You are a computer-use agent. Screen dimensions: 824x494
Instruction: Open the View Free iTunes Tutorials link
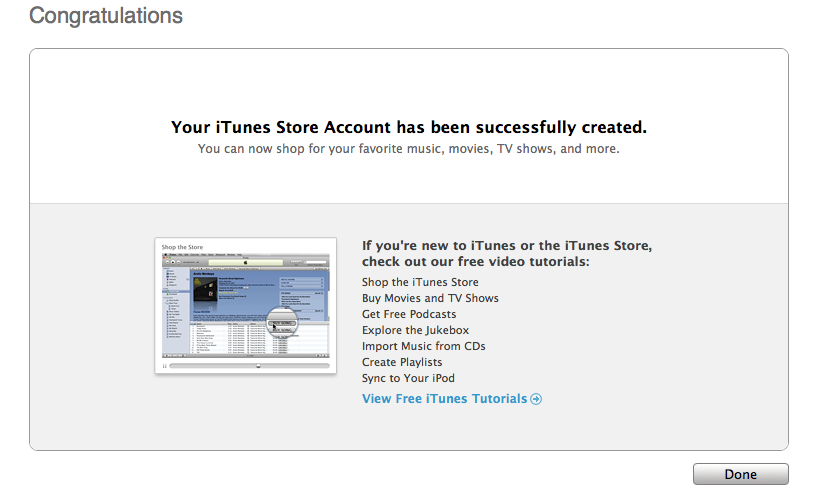click(x=444, y=399)
